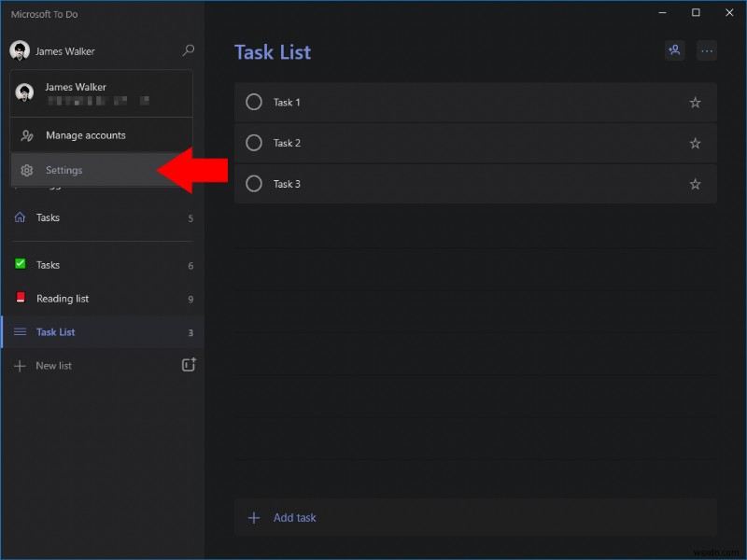Mark Task 1 as completed
Screen dimensions: 747x560
click(x=254, y=103)
